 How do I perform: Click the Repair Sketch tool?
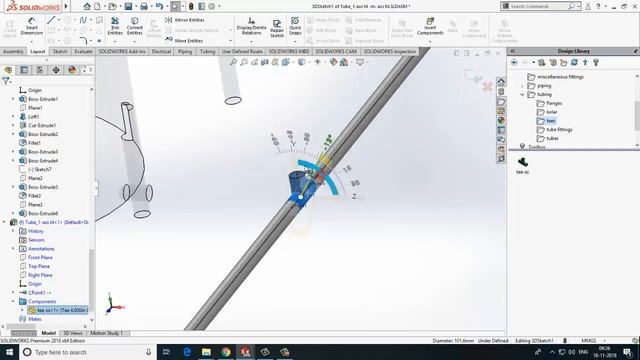coord(277,29)
